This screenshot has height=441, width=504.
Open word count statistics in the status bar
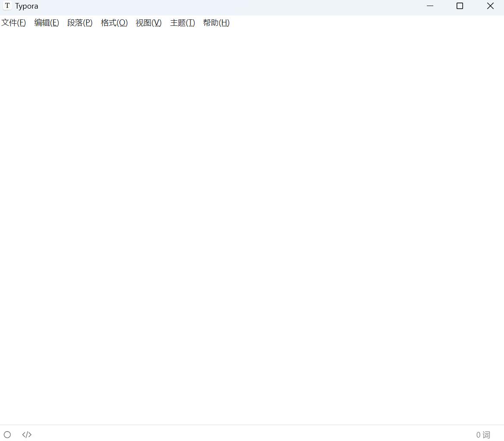(483, 435)
